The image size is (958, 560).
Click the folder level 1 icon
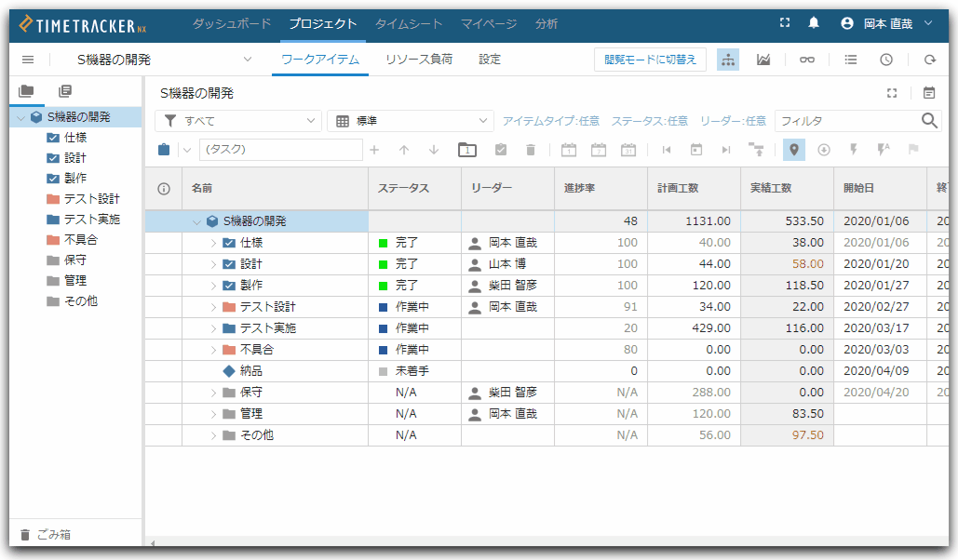(x=466, y=150)
